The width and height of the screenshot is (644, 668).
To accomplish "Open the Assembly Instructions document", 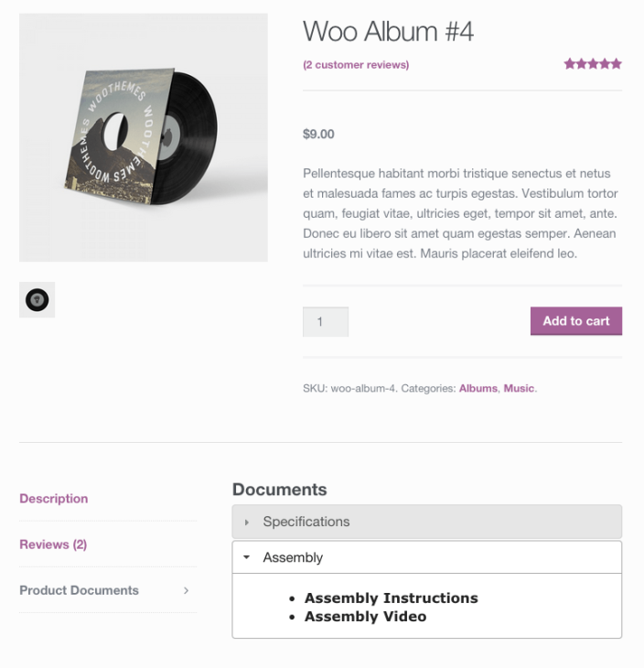I will click(x=392, y=598).
